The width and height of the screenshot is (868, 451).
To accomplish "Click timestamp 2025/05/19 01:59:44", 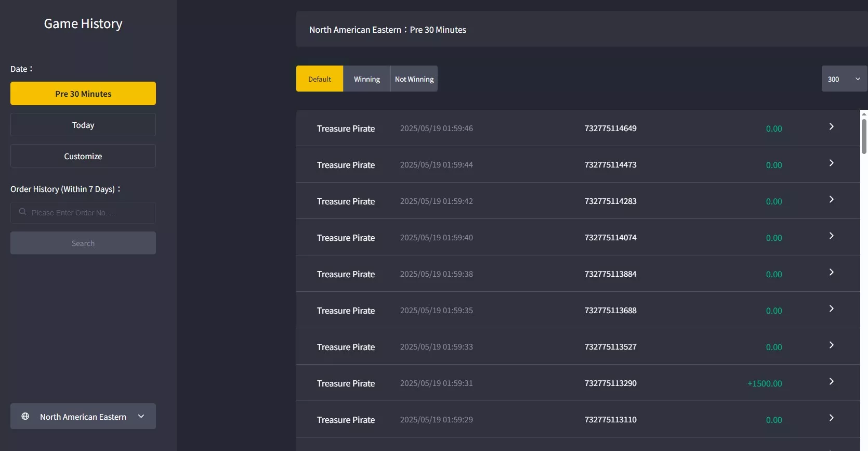I will coord(437,165).
